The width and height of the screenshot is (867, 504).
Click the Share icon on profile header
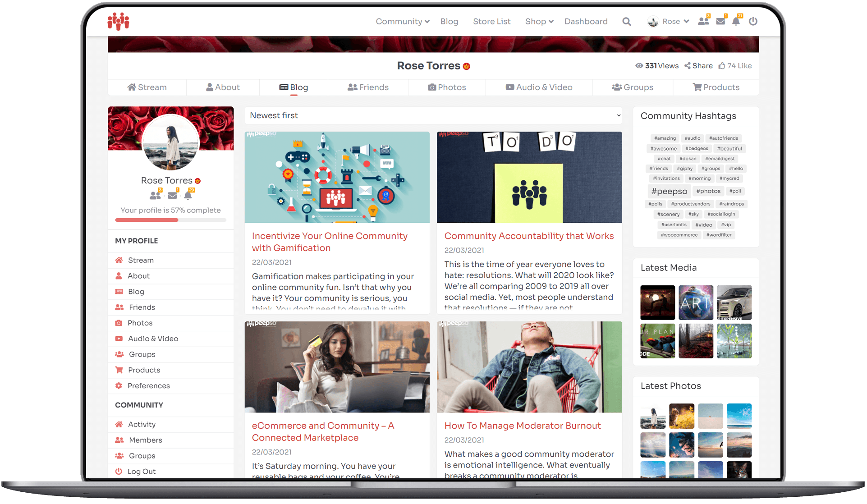(x=688, y=66)
